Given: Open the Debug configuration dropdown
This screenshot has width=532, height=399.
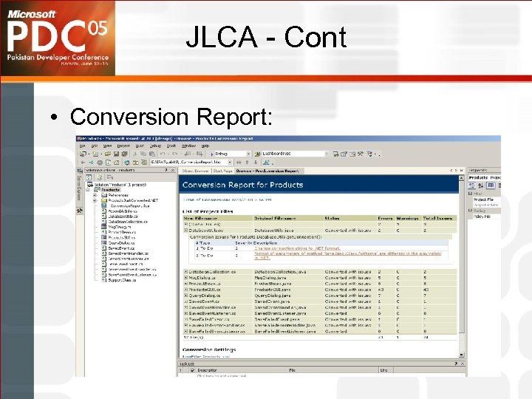Looking at the screenshot, I should pos(248,154).
